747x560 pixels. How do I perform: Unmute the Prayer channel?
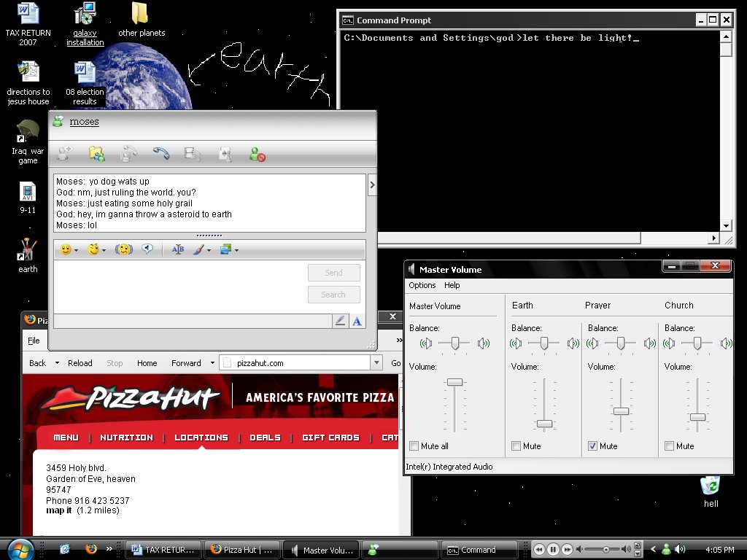click(x=593, y=446)
